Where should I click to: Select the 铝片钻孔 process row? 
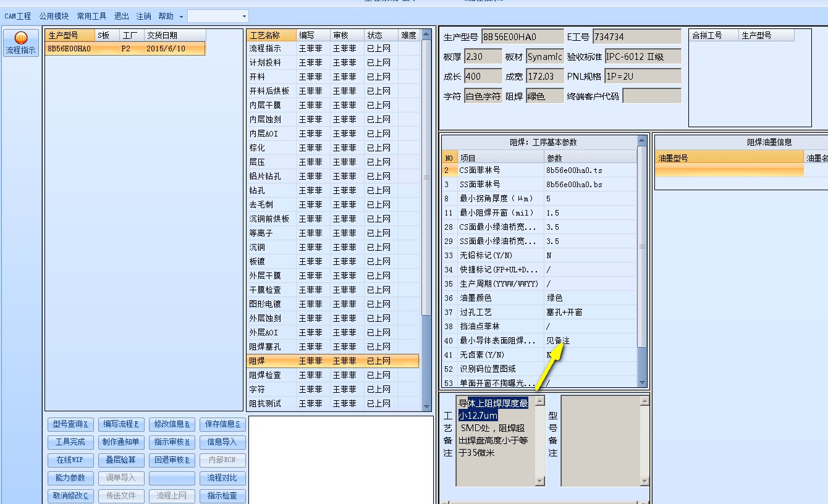(333, 176)
